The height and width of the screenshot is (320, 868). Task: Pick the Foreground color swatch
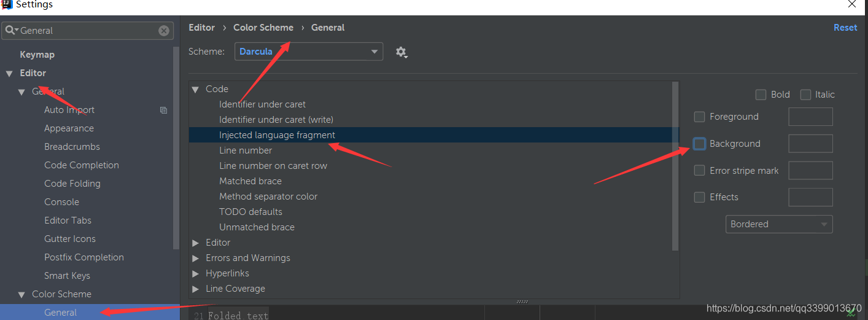pyautogui.click(x=810, y=117)
